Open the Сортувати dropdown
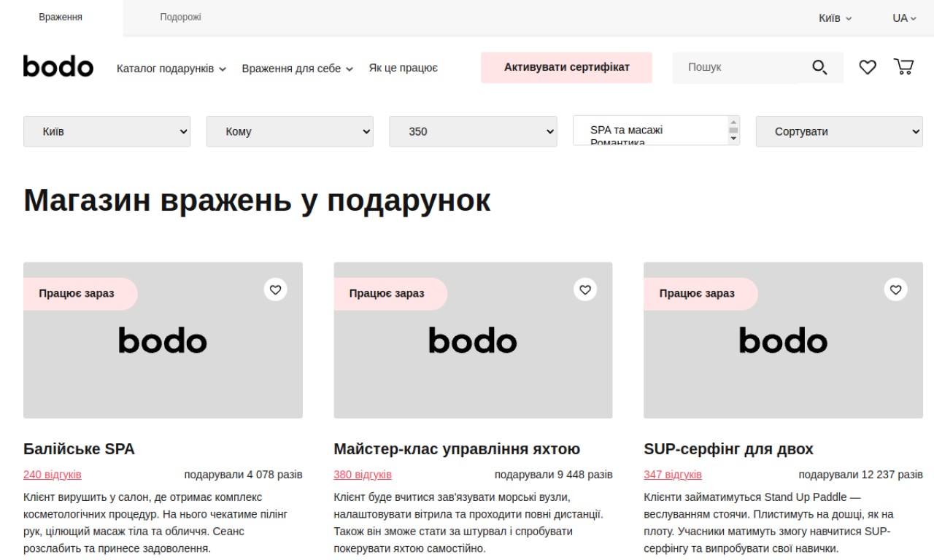 [839, 132]
